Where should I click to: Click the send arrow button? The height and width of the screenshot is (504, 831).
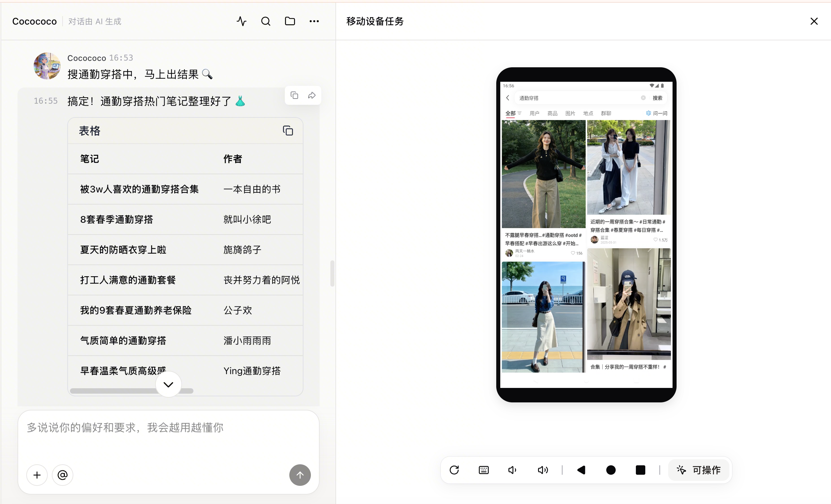300,475
